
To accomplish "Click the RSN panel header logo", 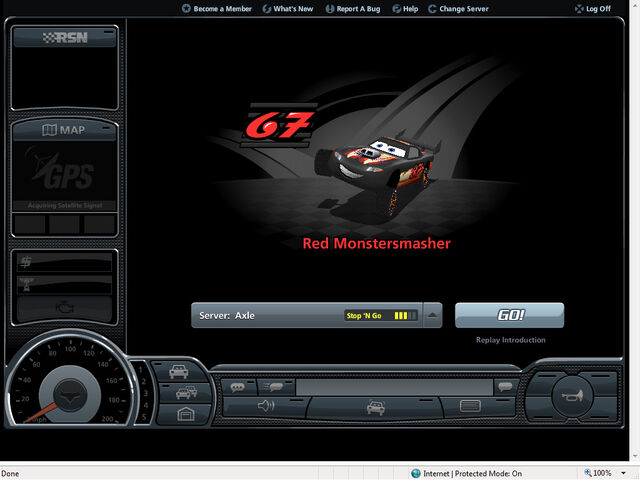I will click(x=65, y=38).
